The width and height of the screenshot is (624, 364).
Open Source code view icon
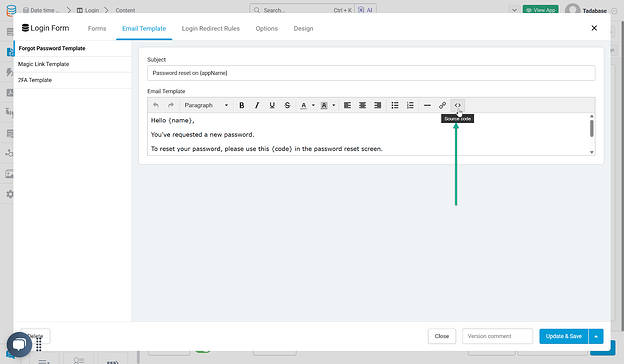coord(458,105)
